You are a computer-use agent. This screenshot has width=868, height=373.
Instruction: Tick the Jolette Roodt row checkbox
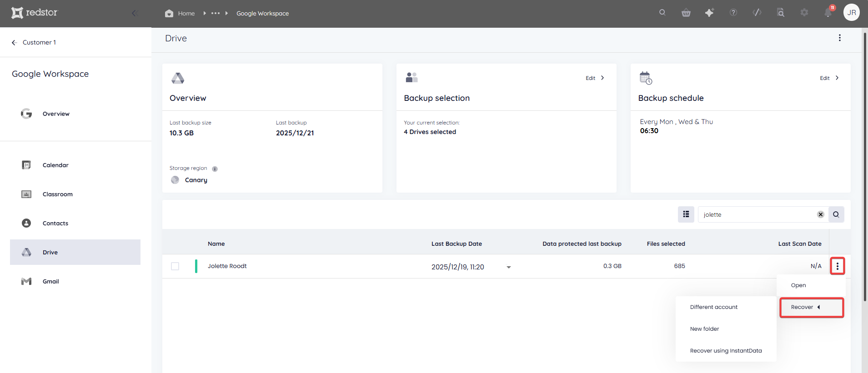175,266
